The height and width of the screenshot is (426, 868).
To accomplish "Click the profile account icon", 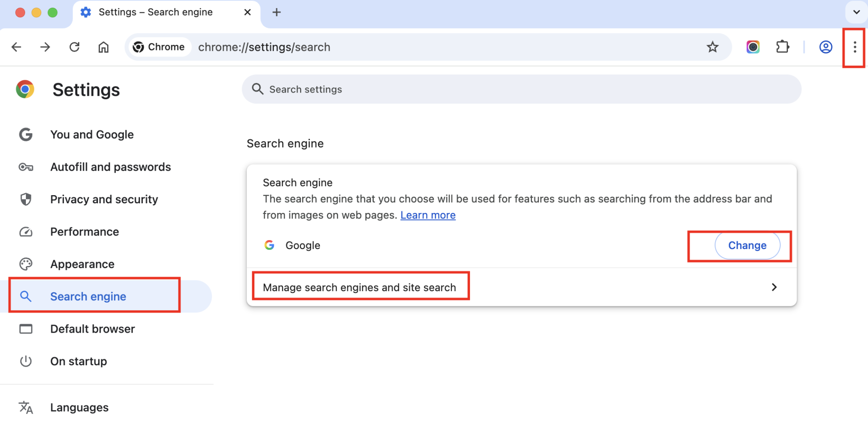I will pos(825,47).
